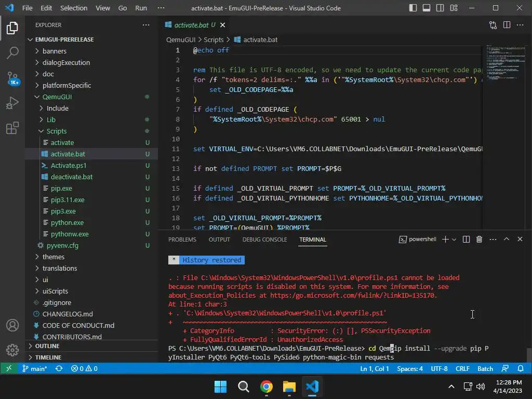Maximize the panel with up chevron
The height and width of the screenshot is (399, 532).
506,239
